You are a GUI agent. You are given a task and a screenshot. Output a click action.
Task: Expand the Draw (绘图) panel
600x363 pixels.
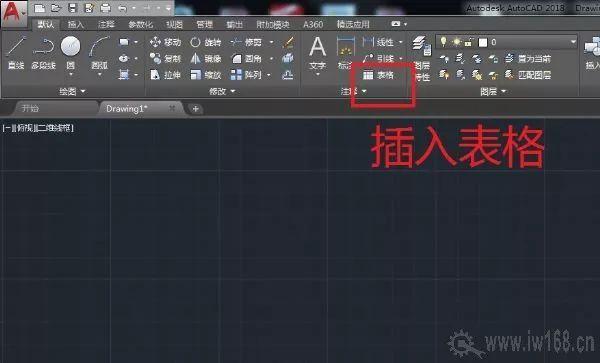coord(72,91)
